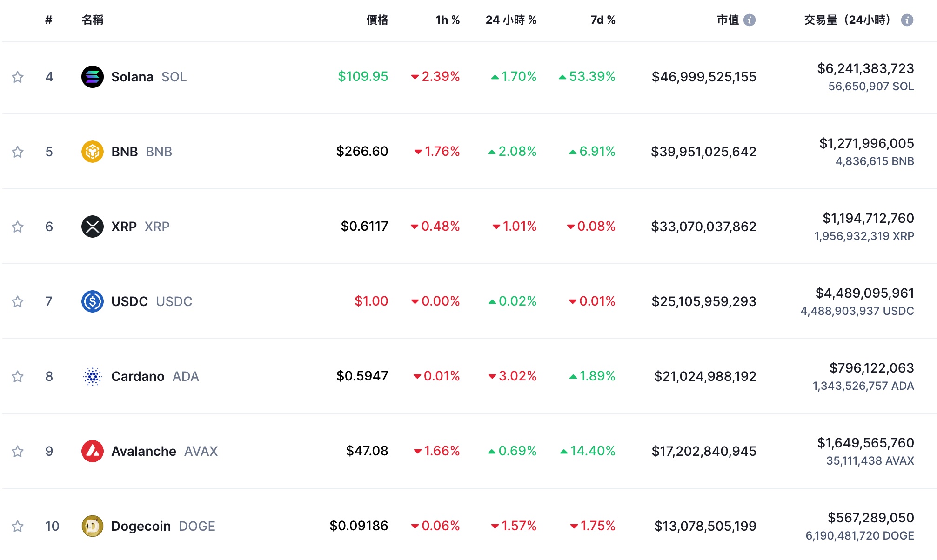
Task: Sort by the 市值 column header
Action: [x=728, y=20]
